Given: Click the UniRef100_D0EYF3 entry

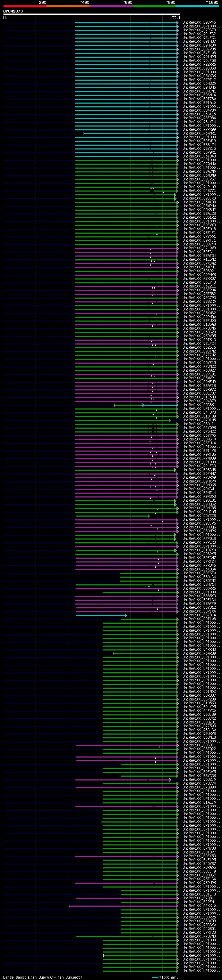Looking at the screenshot, I should coord(199,283).
